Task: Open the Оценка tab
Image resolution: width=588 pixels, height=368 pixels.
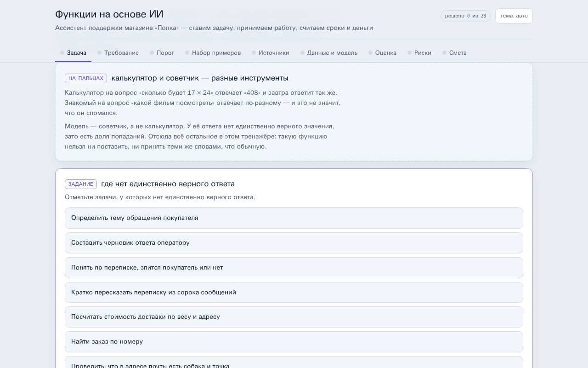Action: [x=382, y=53]
